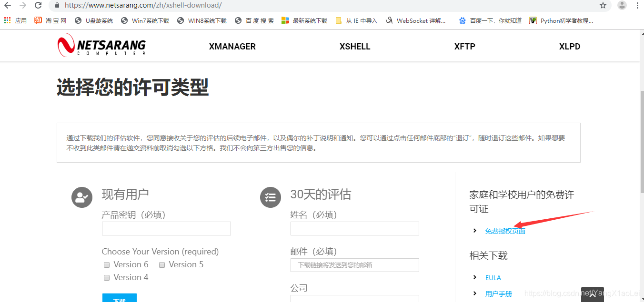Expand the arrow beside 用户手册
644x302 pixels.
click(x=475, y=293)
